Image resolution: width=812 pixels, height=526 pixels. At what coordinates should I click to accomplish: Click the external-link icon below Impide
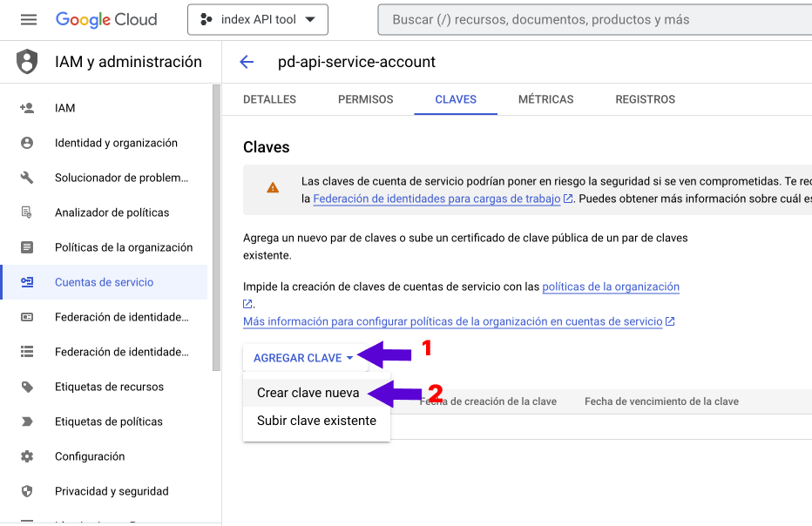[x=247, y=304]
